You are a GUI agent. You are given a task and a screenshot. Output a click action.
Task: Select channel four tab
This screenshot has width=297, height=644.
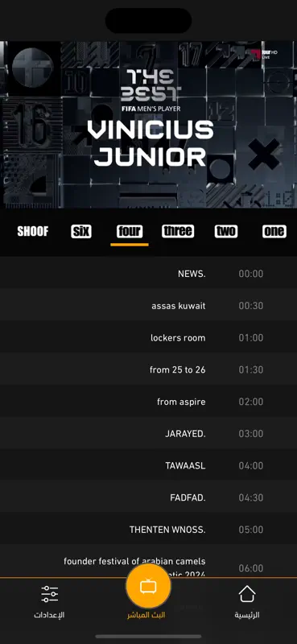tap(130, 231)
